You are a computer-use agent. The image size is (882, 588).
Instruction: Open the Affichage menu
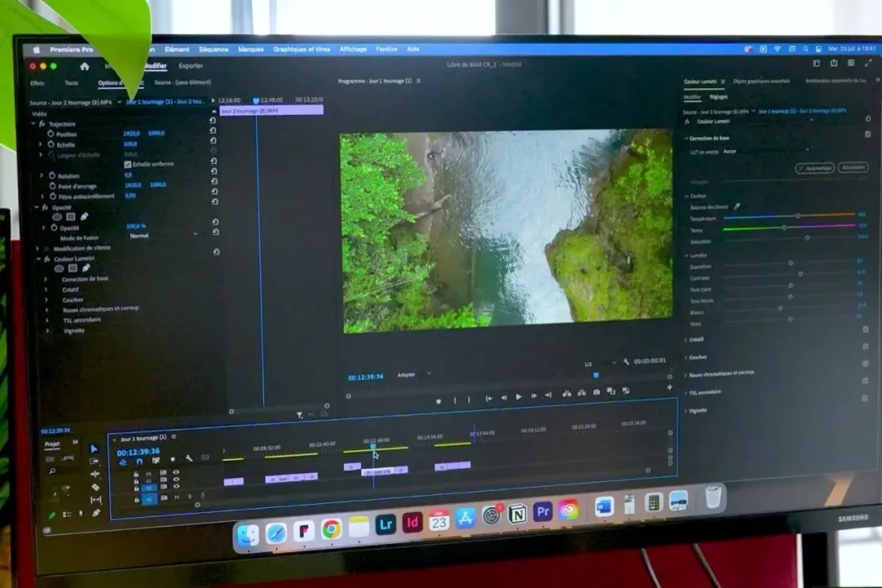tap(354, 50)
